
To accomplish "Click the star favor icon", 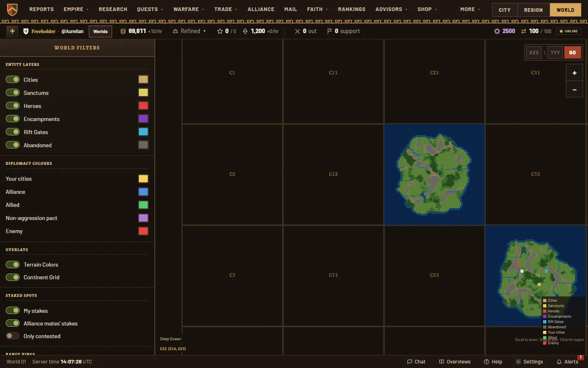I will click(220, 31).
